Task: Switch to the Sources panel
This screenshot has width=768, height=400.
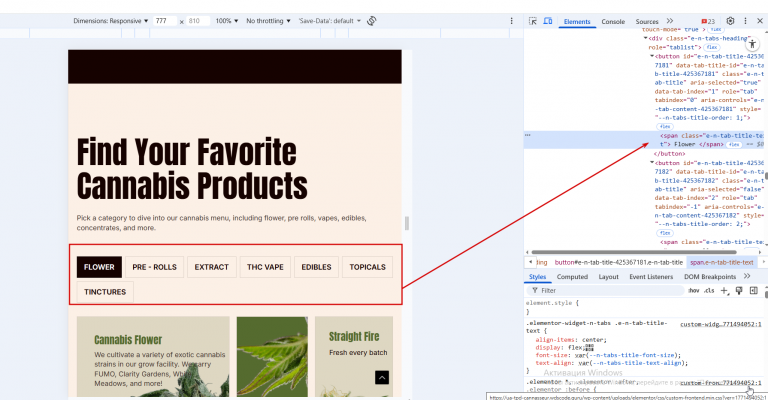Action: [x=647, y=22]
